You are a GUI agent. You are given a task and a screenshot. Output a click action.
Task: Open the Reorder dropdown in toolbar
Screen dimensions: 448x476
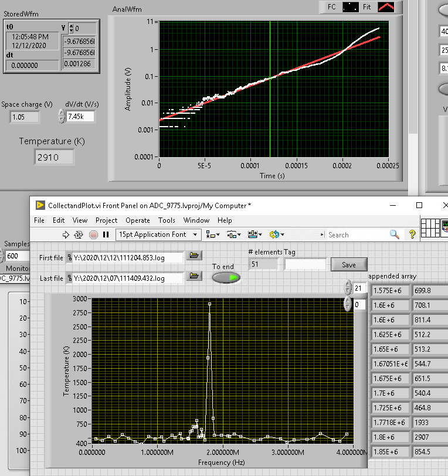(276, 234)
